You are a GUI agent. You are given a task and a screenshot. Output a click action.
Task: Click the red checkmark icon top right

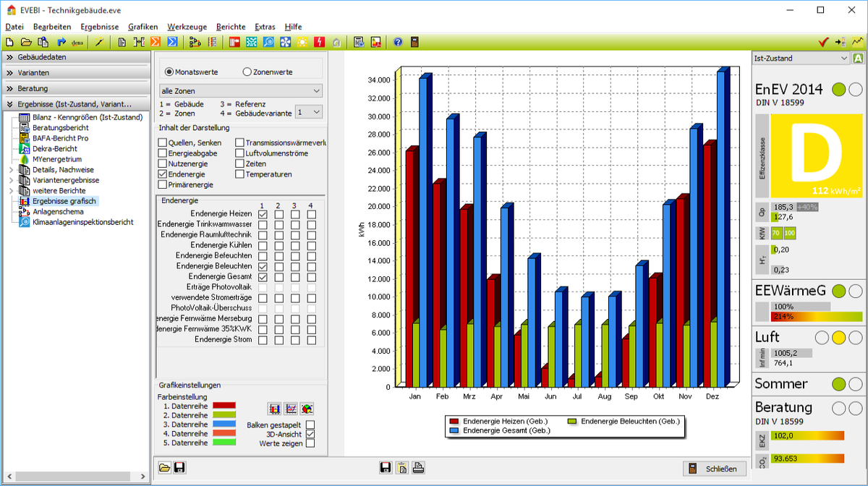tap(823, 42)
